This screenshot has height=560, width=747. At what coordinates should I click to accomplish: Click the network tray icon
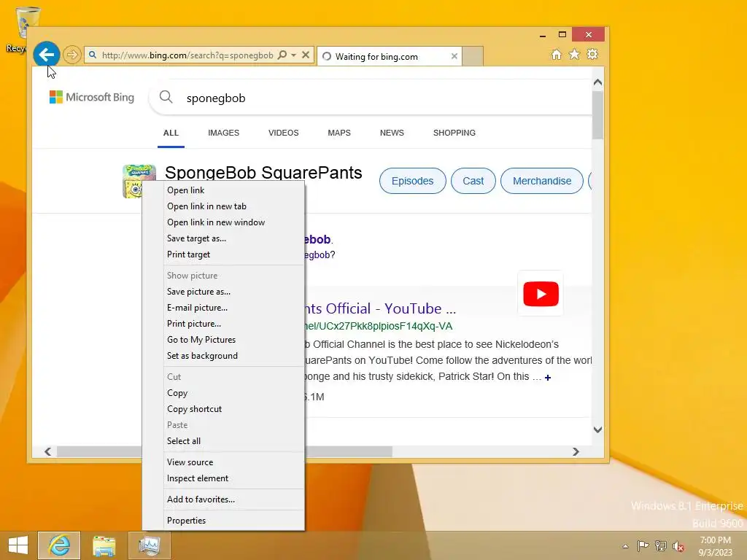click(x=661, y=545)
